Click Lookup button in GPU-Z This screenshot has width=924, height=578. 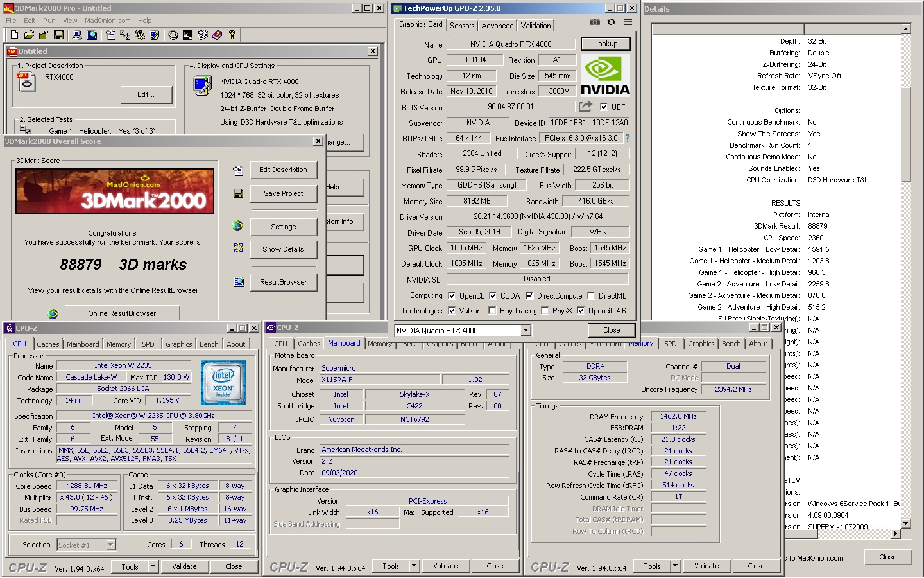[x=606, y=44]
